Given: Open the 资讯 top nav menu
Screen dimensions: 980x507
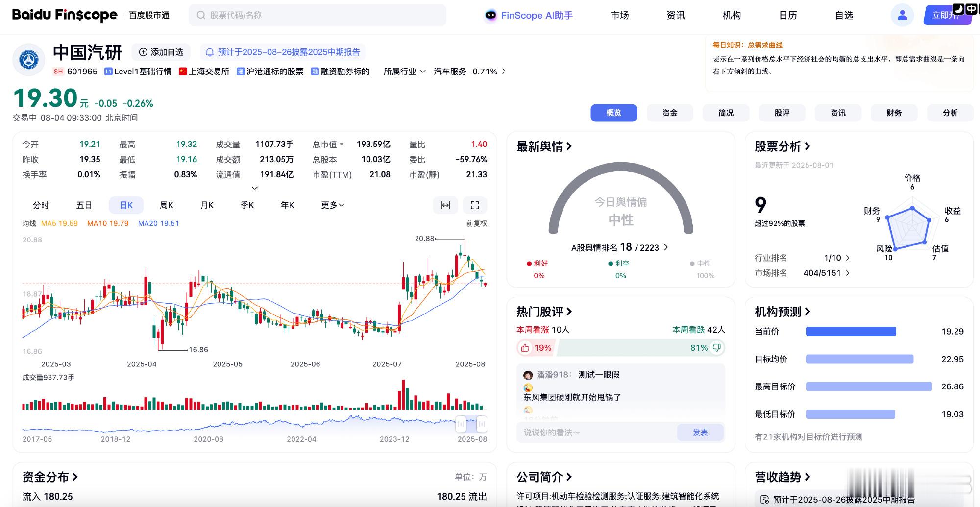Looking at the screenshot, I should click(676, 15).
